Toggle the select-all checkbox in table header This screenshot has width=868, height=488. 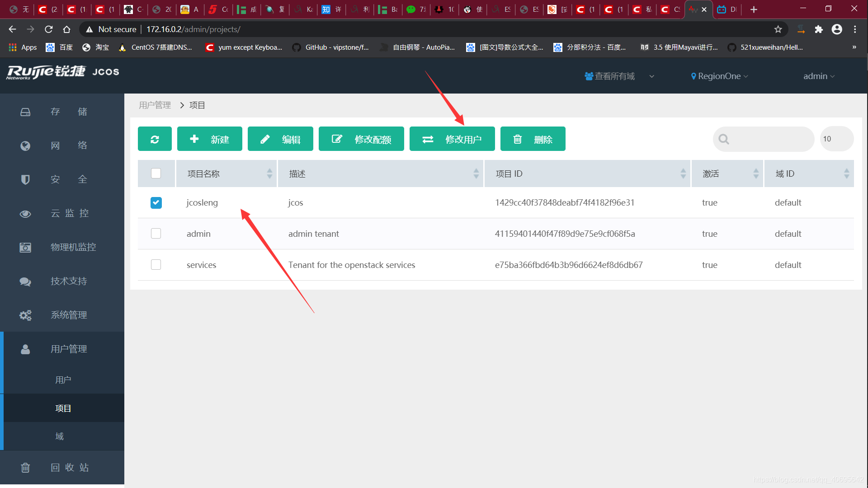click(x=156, y=174)
